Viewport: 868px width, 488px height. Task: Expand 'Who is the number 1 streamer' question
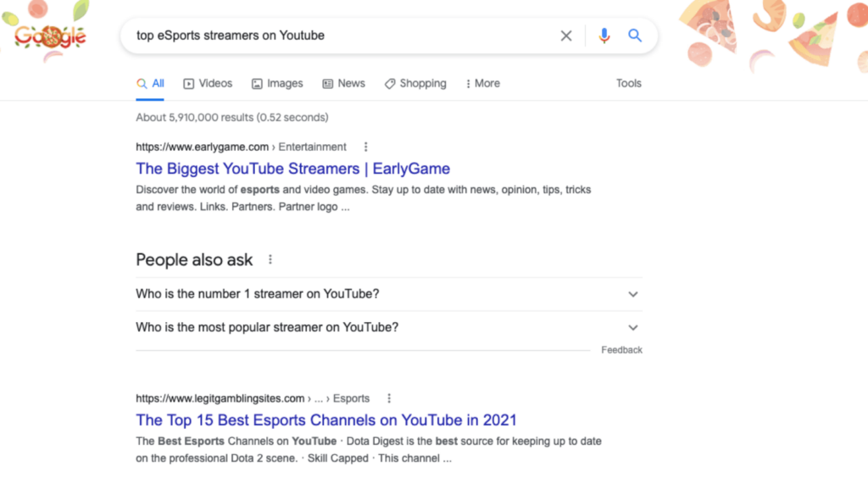click(x=388, y=294)
